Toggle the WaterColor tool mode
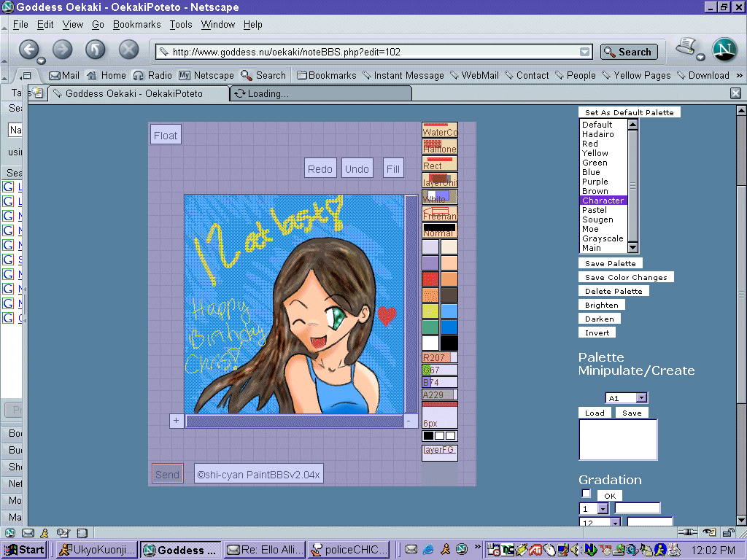The height and width of the screenshot is (560, 747). pyautogui.click(x=440, y=130)
